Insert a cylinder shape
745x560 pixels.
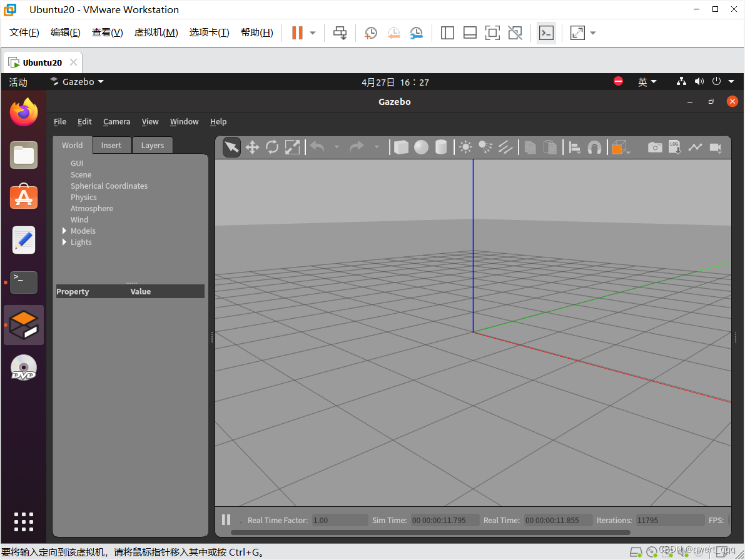[x=441, y=147]
